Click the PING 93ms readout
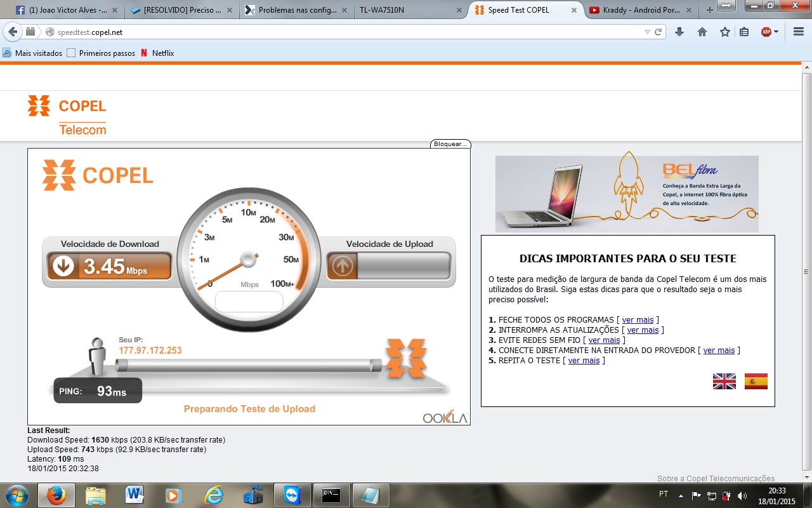Viewport: 812px width, 508px height. pos(97,391)
